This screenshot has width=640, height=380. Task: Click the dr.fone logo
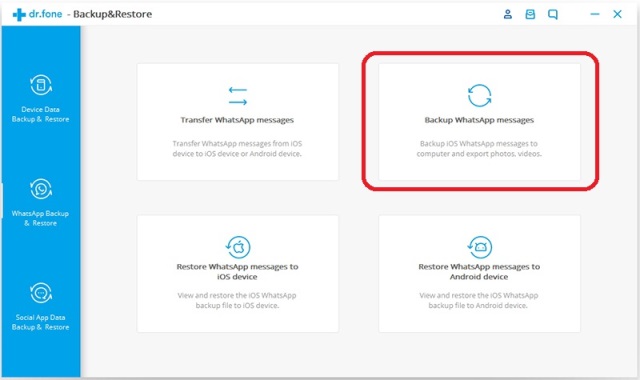tap(37, 14)
